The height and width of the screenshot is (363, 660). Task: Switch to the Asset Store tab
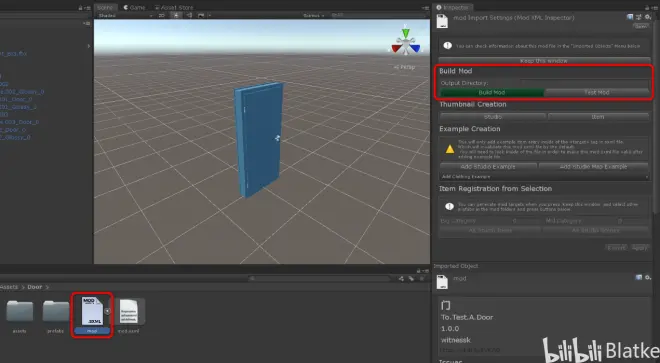click(x=174, y=8)
